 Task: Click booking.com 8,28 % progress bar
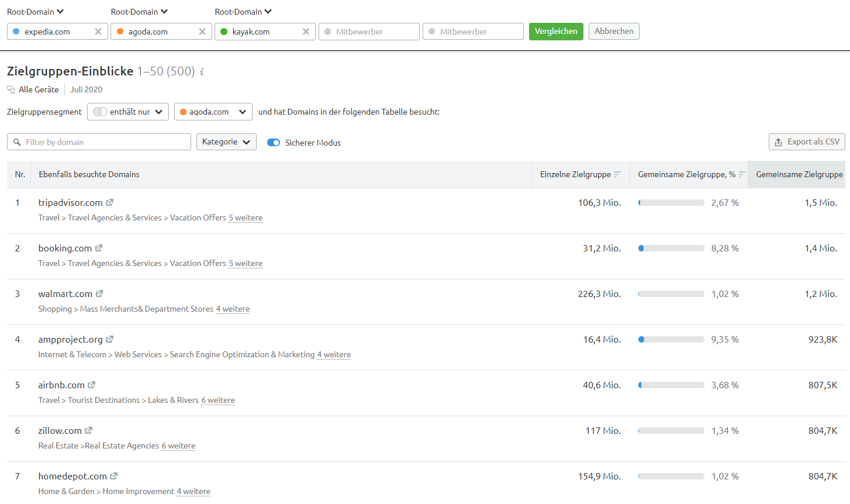click(x=671, y=248)
